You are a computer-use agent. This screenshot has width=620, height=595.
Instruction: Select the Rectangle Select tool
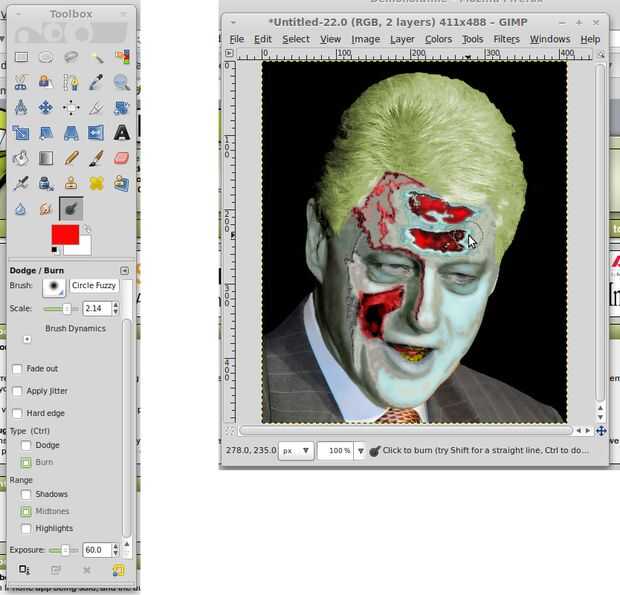[21, 58]
